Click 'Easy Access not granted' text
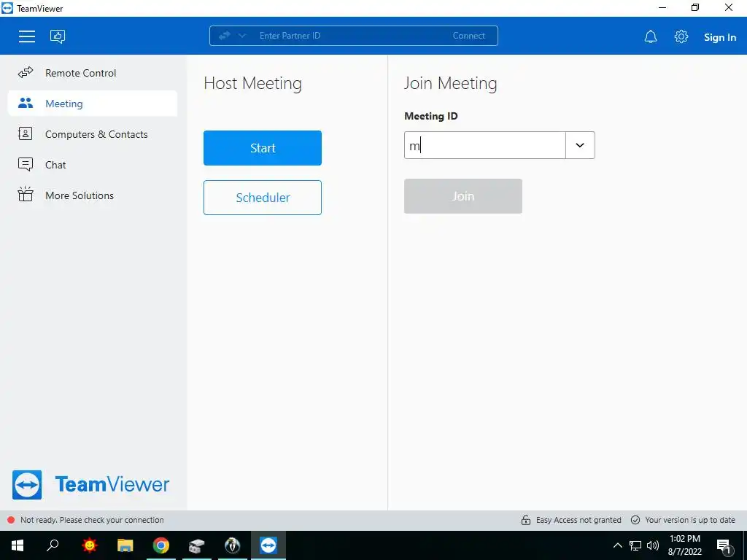This screenshot has width=747, height=560. tap(578, 520)
